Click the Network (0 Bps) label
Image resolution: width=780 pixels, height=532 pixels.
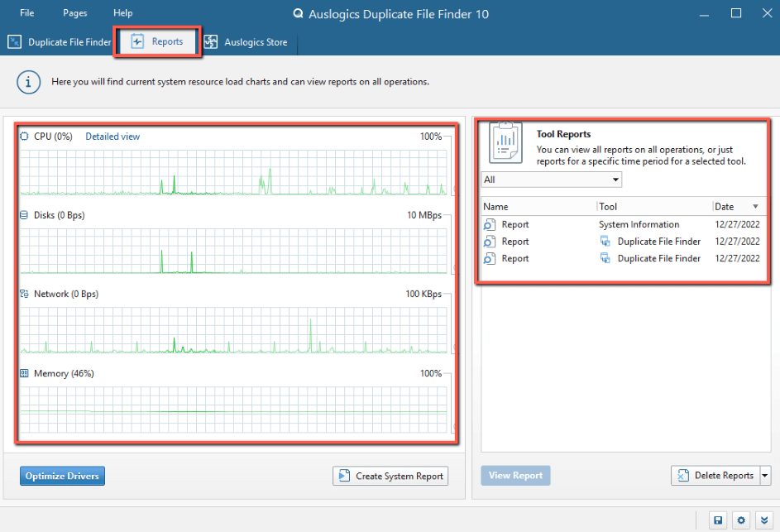click(x=66, y=294)
